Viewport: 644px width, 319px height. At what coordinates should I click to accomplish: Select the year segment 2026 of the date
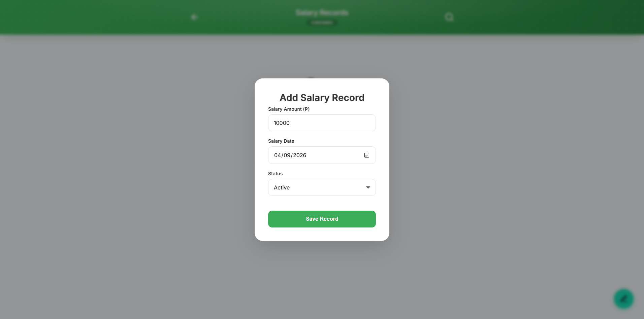tap(299, 155)
